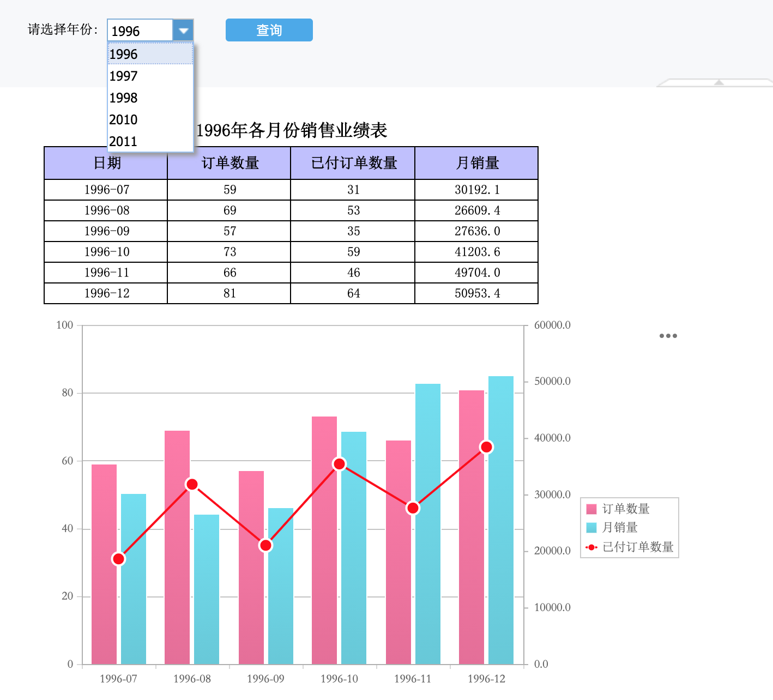The image size is (773, 700).
Task: Click the 月销量 table column header
Action: tap(476, 163)
